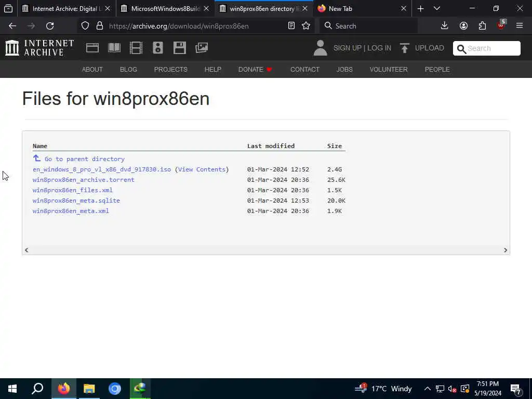Click the user avatar icon

[320, 48]
